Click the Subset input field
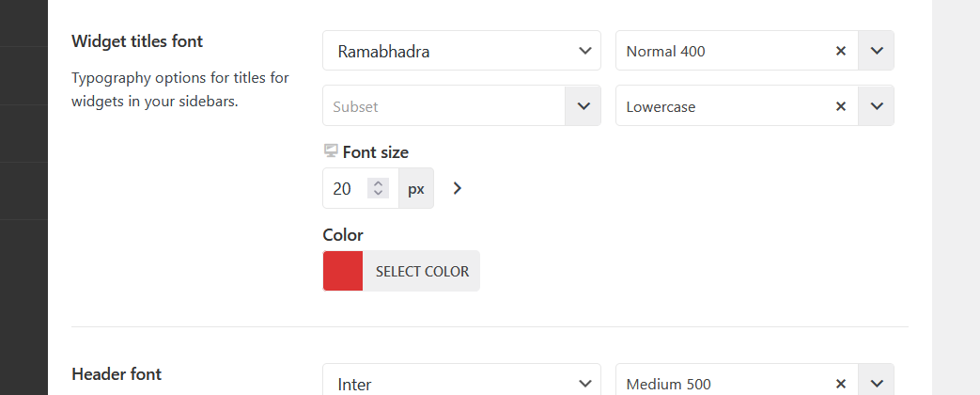 tap(443, 106)
